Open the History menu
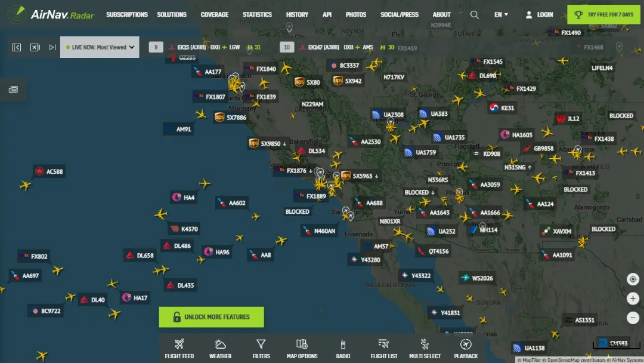The image size is (644, 363). 297,15
